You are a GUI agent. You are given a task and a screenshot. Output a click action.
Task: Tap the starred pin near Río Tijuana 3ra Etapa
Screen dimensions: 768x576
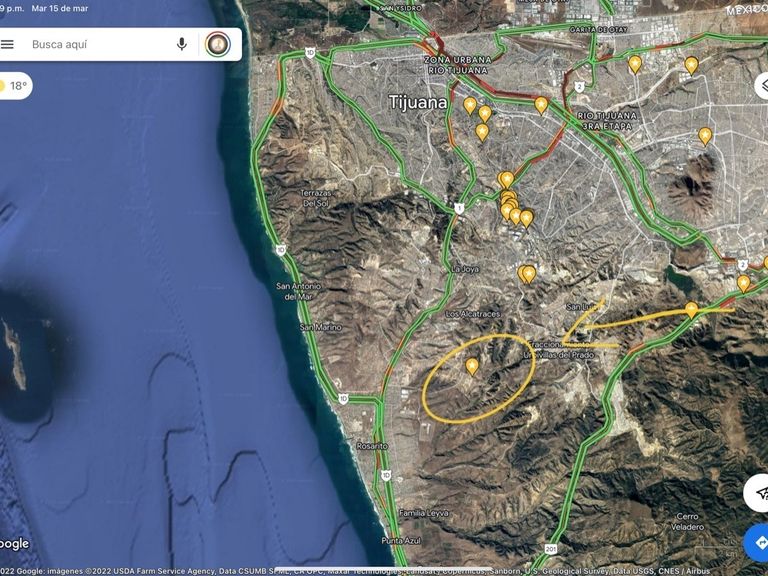(541, 105)
